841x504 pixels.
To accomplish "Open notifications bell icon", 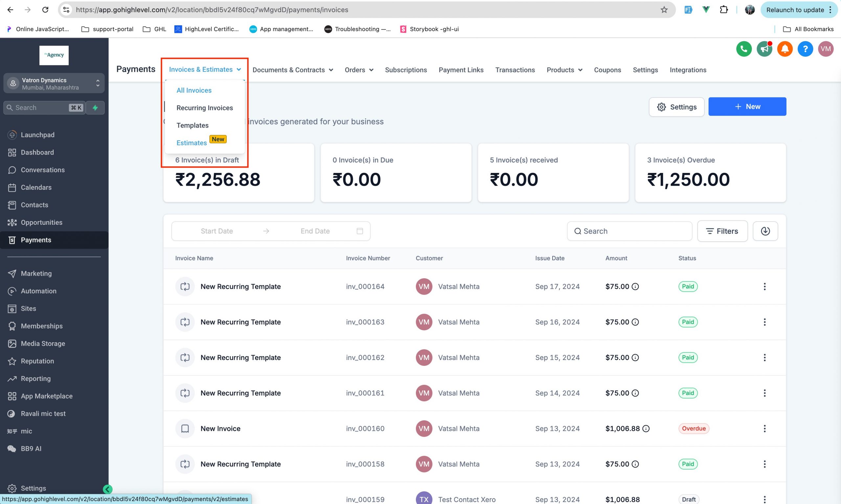I will tap(784, 49).
